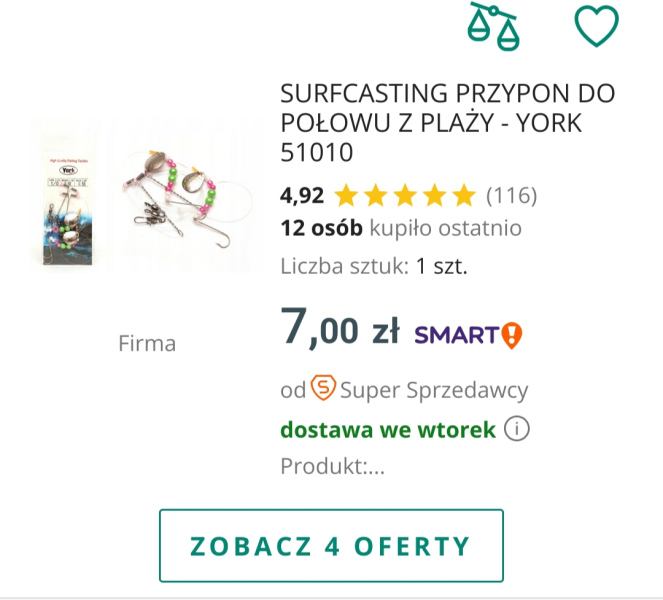Screen dimensions: 663x600
Task: Click the 12 osób kupiło ostatnio text
Action: (401, 228)
